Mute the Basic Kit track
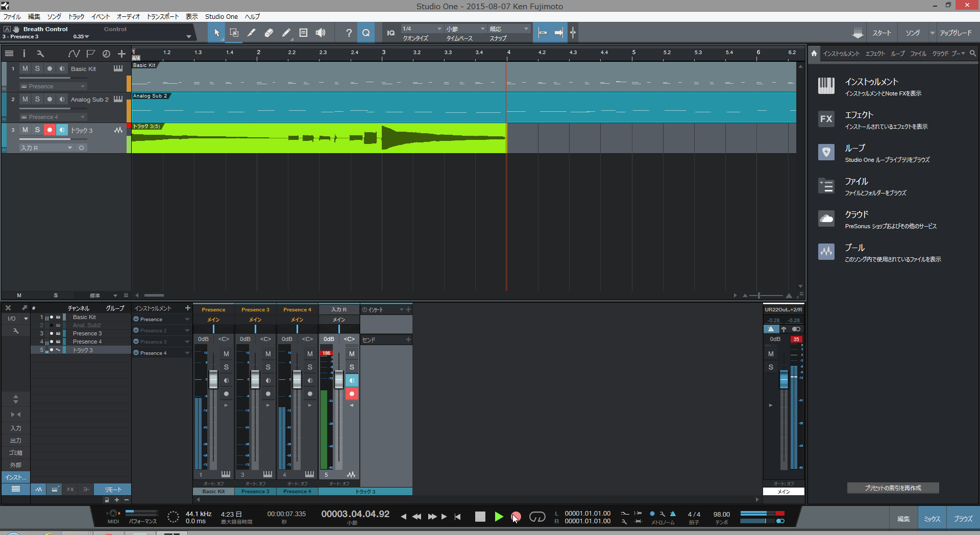 (25, 68)
